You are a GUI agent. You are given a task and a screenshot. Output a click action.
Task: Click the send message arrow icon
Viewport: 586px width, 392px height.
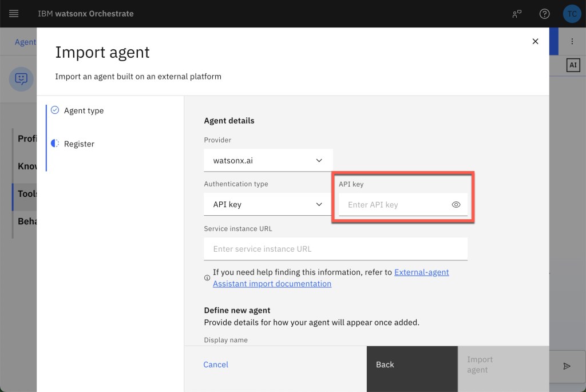567,366
